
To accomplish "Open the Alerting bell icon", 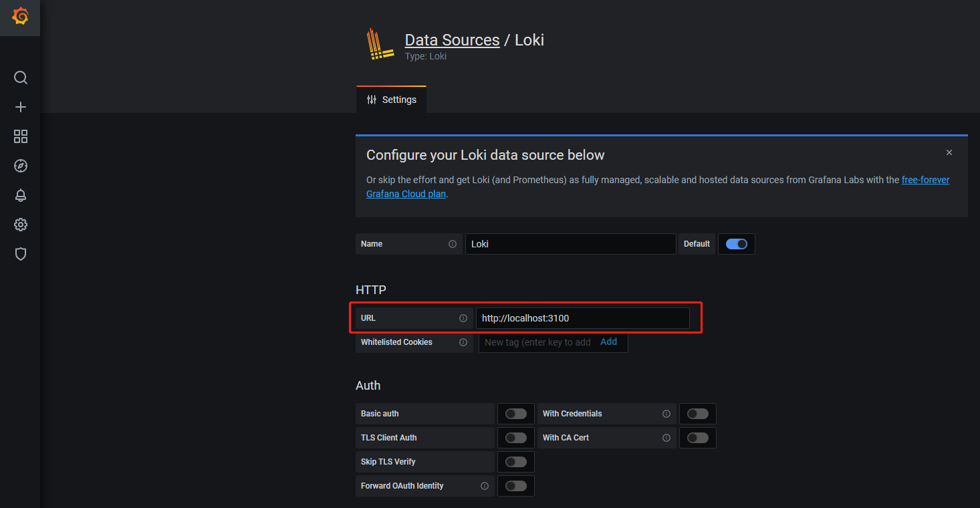I will pyautogui.click(x=21, y=195).
